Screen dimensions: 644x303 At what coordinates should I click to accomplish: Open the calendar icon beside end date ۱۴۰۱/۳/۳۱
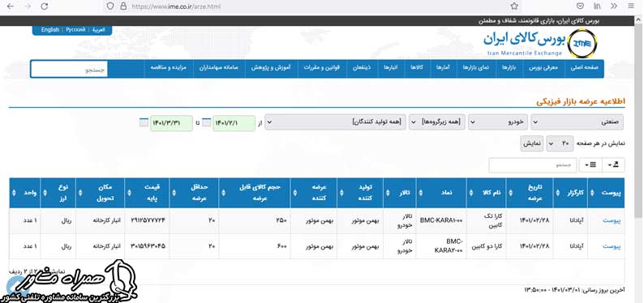(x=144, y=122)
